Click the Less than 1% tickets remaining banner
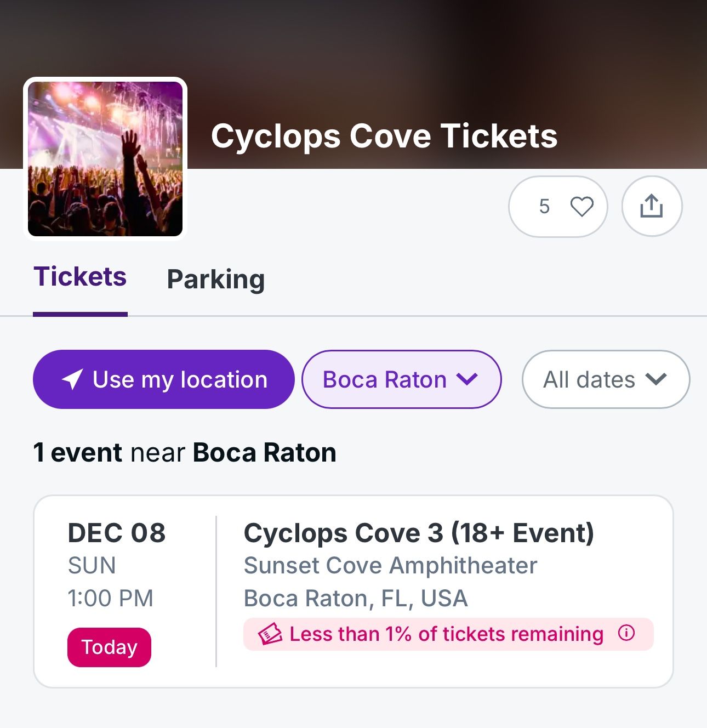 tap(446, 634)
